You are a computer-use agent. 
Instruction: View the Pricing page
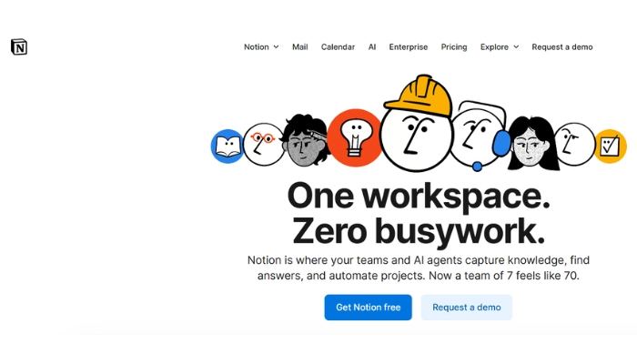pyautogui.click(x=454, y=47)
